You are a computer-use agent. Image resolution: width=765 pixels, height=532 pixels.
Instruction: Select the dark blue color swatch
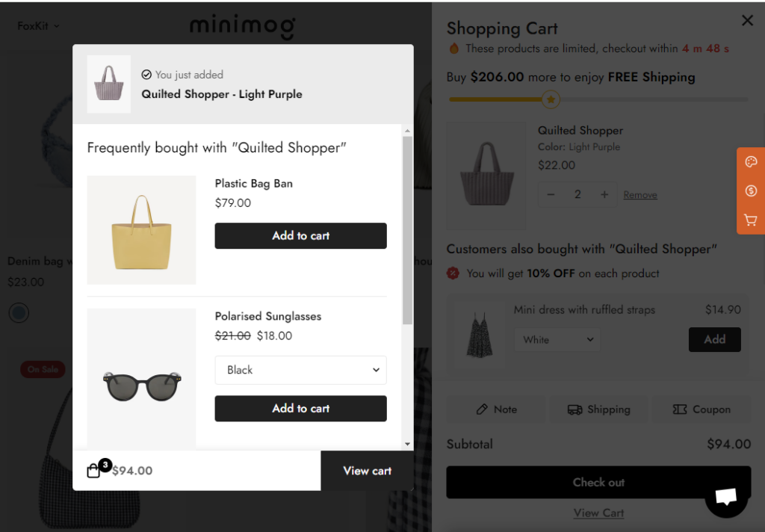pos(19,313)
